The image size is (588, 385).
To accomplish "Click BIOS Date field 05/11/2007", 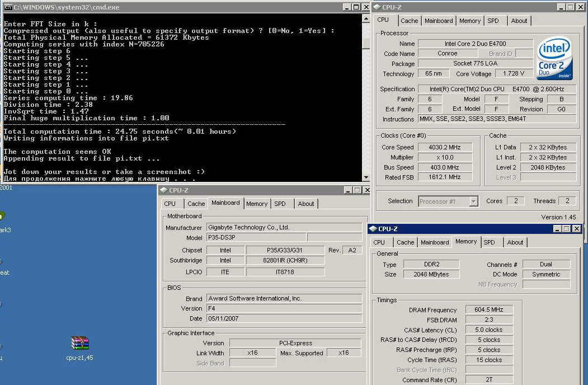I will 284,318.
